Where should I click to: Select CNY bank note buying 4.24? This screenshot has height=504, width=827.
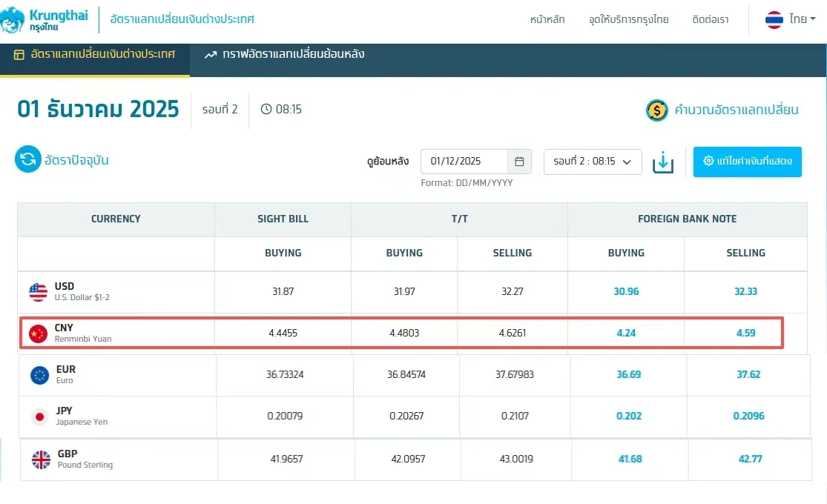coord(626,334)
